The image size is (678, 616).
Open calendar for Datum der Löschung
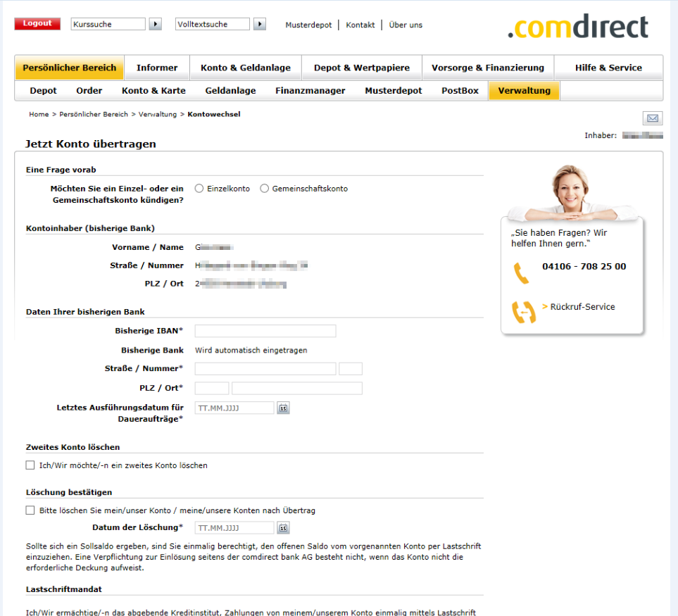pos(283,528)
